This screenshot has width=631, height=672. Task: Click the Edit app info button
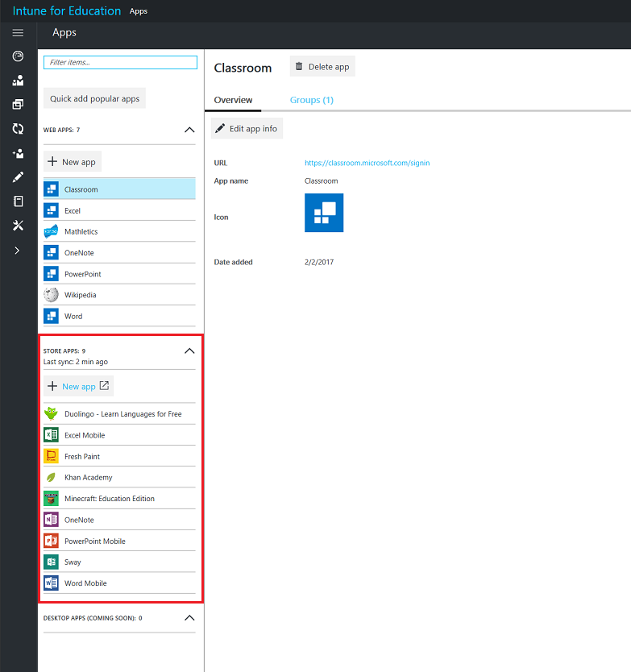point(247,128)
